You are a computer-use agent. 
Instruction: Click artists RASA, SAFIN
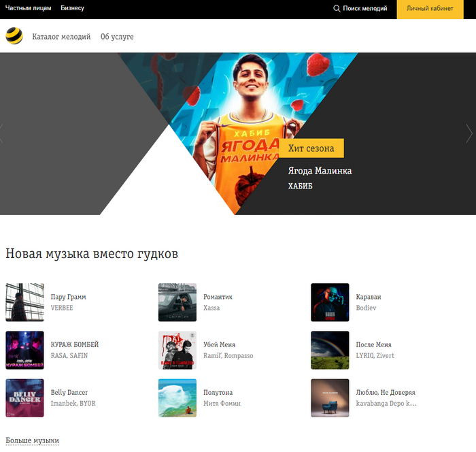point(69,355)
